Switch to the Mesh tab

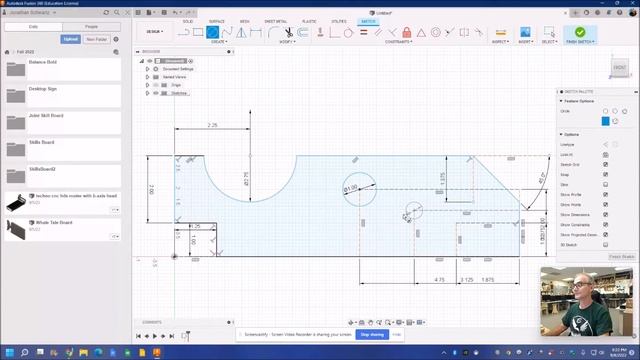244,21
